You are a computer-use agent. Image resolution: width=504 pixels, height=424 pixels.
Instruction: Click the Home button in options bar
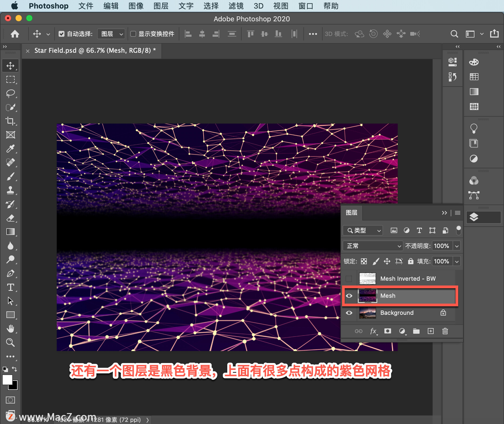(x=15, y=34)
